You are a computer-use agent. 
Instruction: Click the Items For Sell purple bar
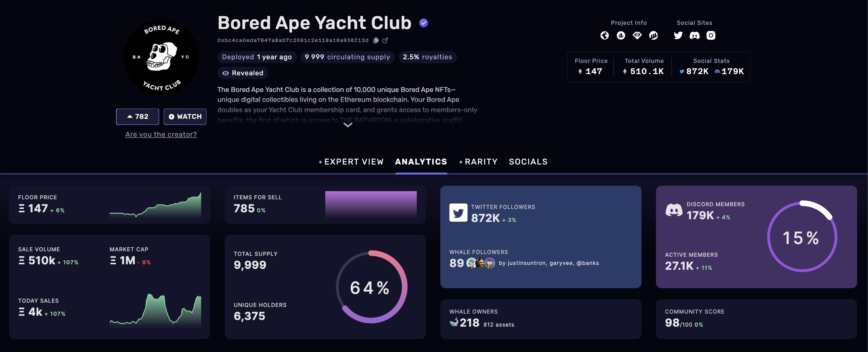pyautogui.click(x=371, y=204)
